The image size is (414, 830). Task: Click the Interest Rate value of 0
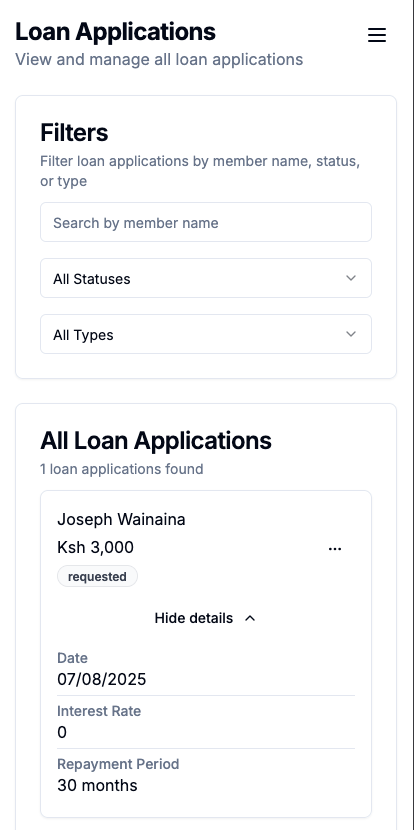point(62,732)
